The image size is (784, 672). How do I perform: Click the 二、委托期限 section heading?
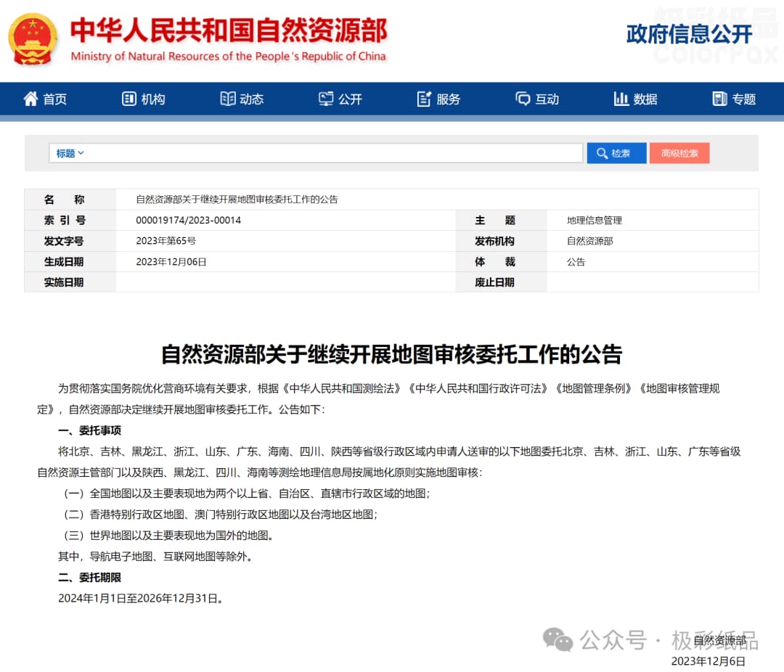(89, 578)
